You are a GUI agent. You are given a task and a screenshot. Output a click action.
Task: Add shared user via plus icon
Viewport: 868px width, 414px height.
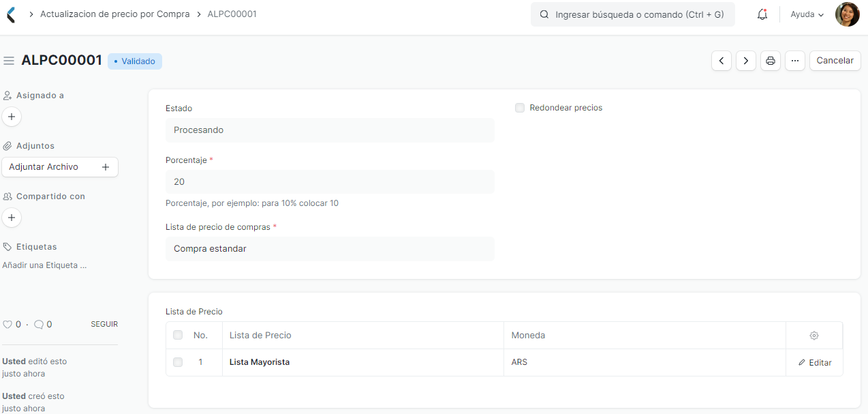(x=11, y=218)
